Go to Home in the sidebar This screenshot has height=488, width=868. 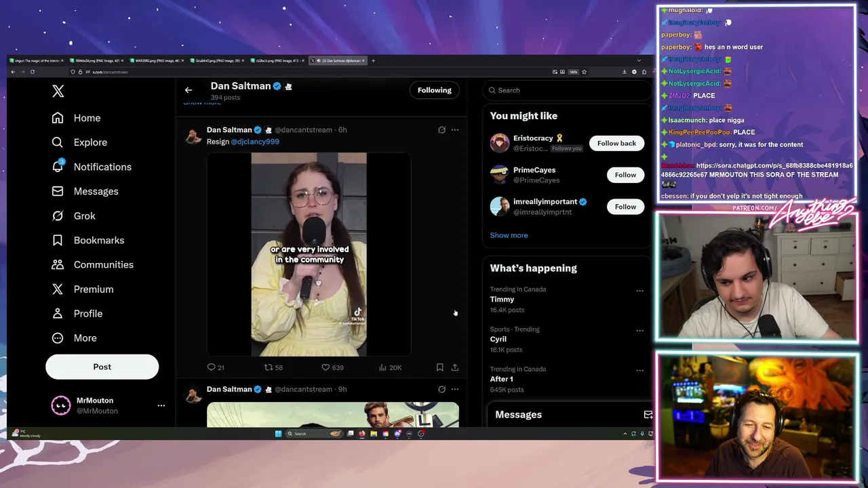pyautogui.click(x=77, y=118)
